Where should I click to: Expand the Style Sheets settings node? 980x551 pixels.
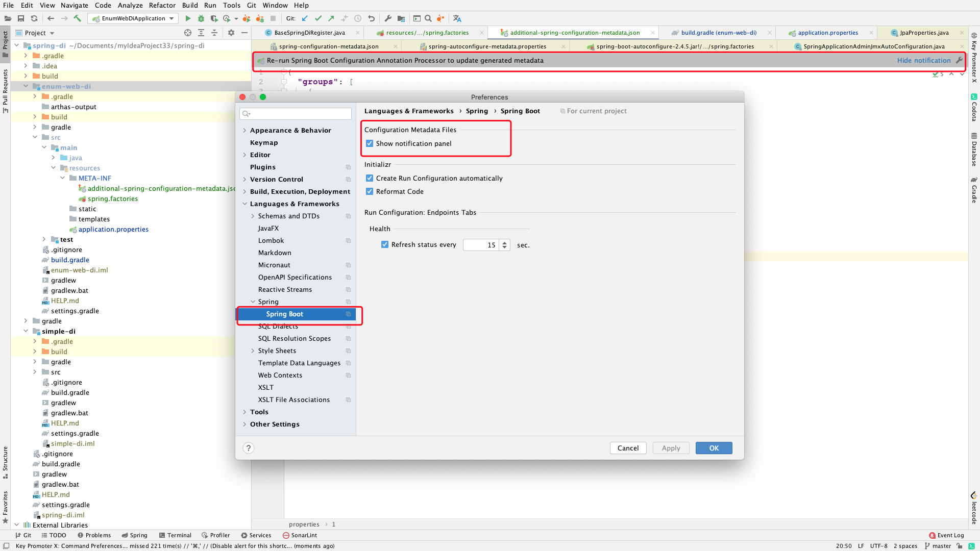(x=253, y=350)
